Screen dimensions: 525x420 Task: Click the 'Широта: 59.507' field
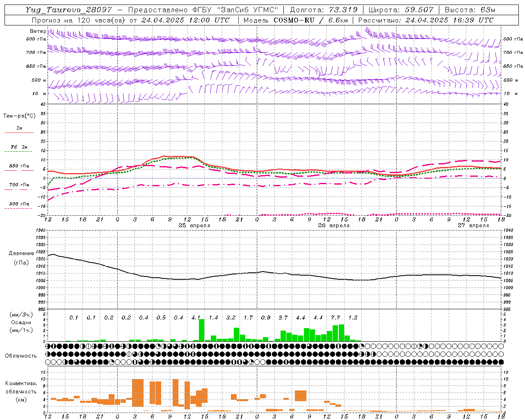point(401,10)
